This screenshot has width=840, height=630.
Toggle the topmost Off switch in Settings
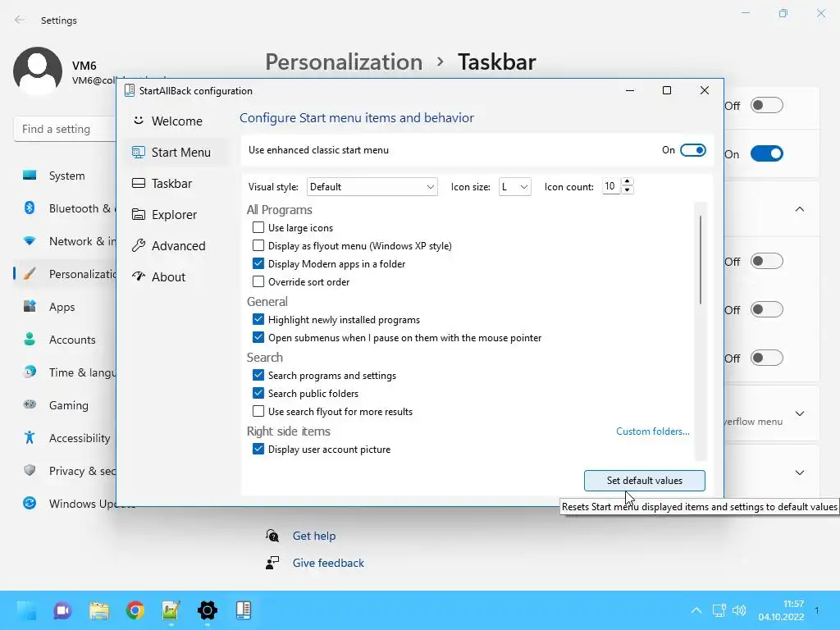(x=767, y=105)
